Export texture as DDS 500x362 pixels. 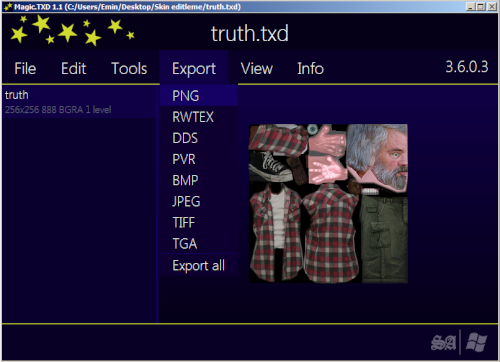(199, 138)
